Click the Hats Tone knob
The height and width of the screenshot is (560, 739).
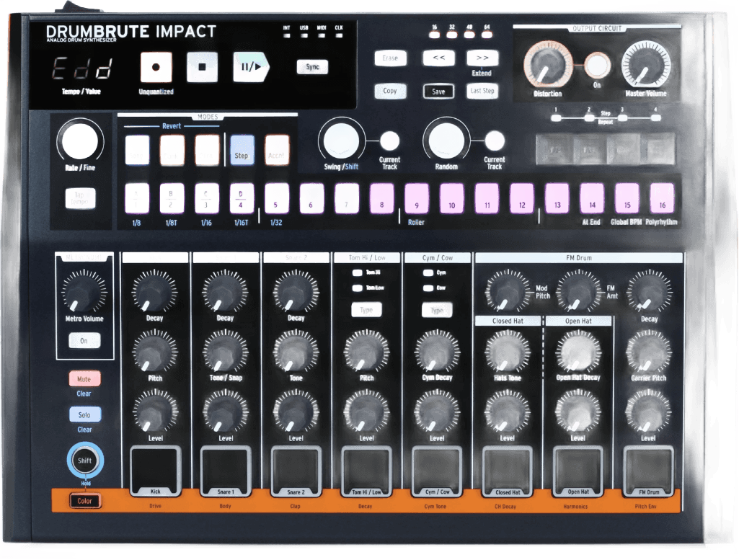coord(508,352)
